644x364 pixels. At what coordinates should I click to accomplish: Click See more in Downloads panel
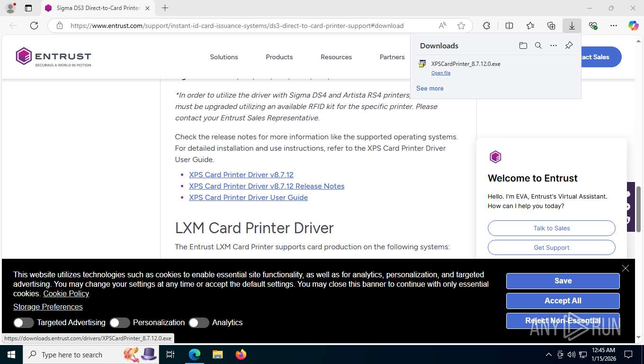click(x=430, y=88)
